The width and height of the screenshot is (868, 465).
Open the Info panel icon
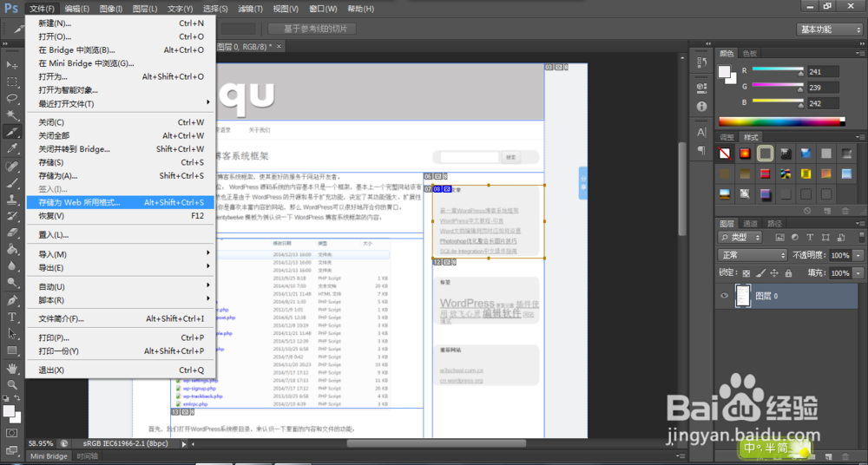701,105
